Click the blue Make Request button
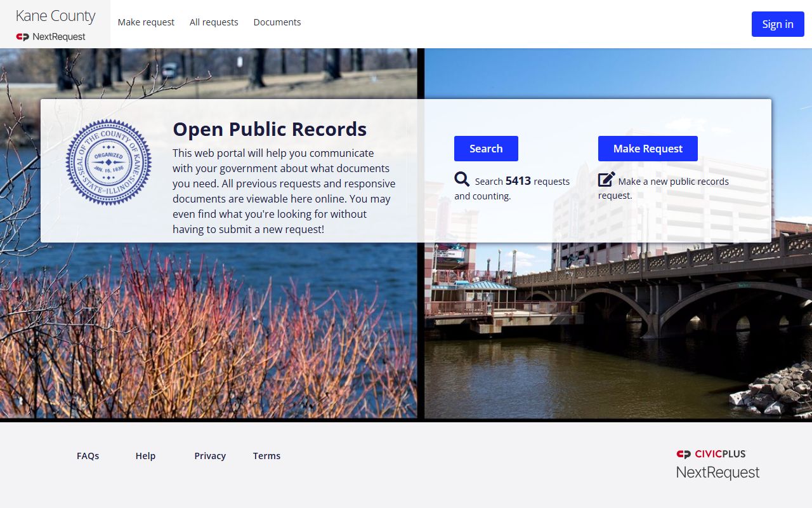812x508 pixels. (648, 149)
